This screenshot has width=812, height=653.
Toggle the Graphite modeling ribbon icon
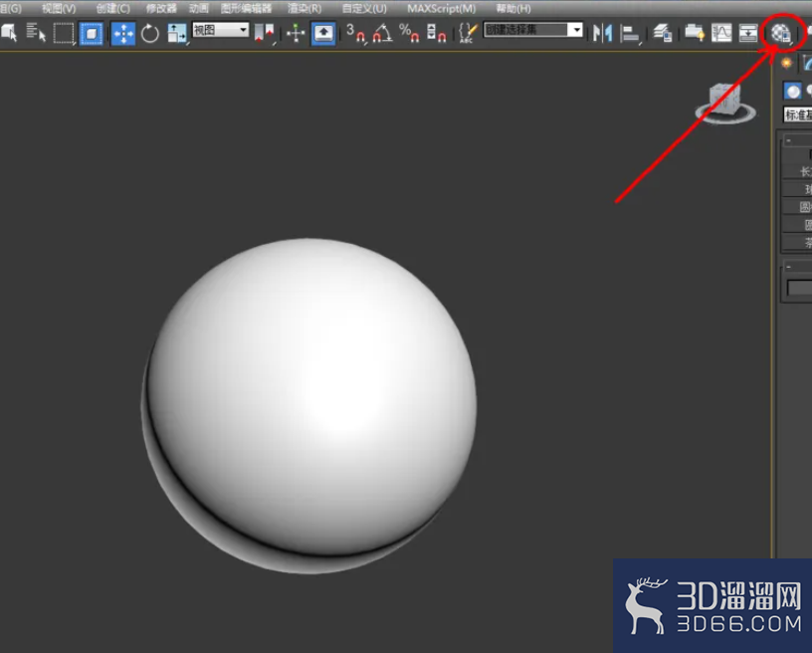694,33
